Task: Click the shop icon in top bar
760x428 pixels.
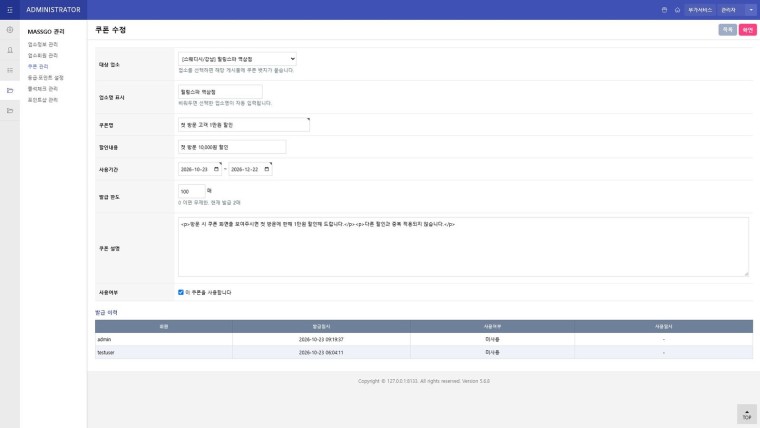Action: point(664,10)
